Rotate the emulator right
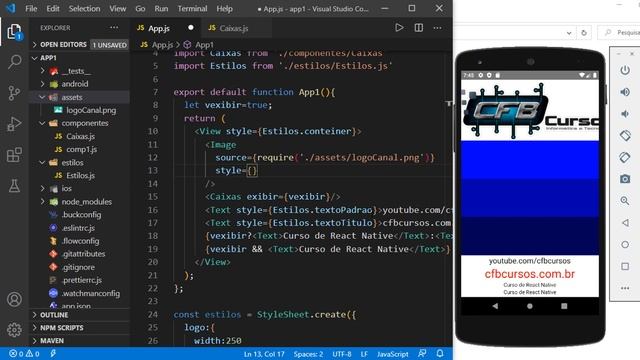Image resolution: width=640 pixels, height=360 pixels. coord(625,157)
